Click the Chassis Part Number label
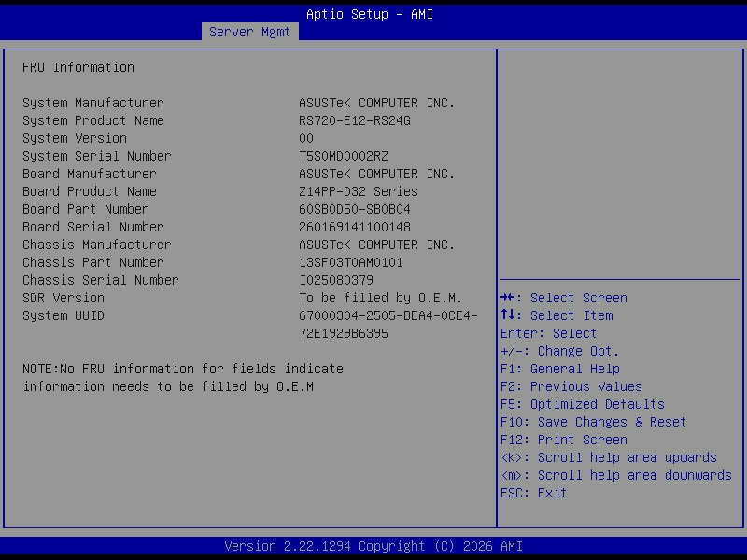The image size is (747, 560). click(x=92, y=262)
